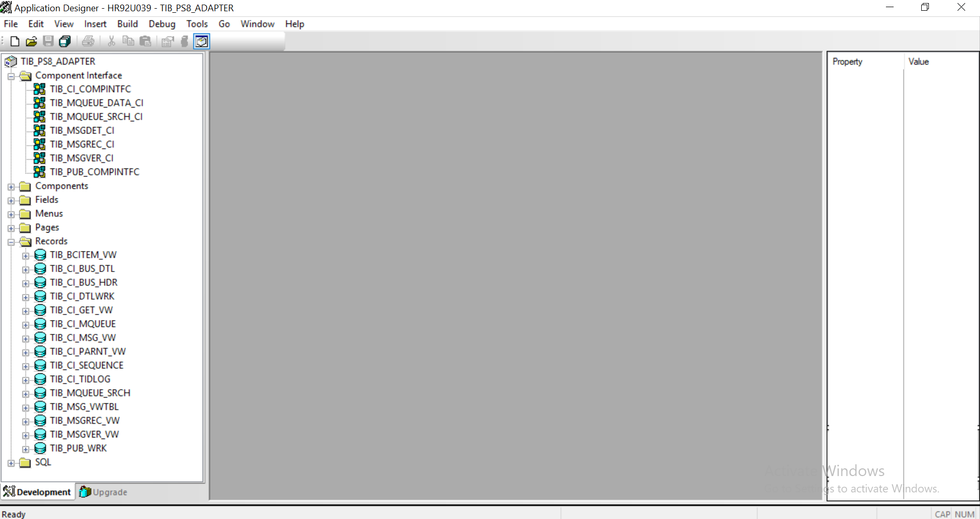Click the TIB_CI_MQUEUE record icon

tap(40, 324)
